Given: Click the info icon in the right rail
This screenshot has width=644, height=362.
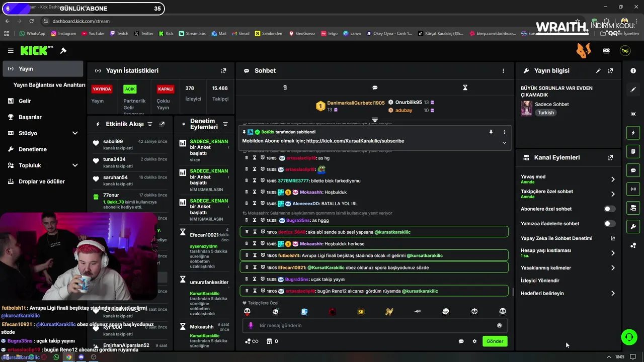Looking at the screenshot, I should [633, 71].
